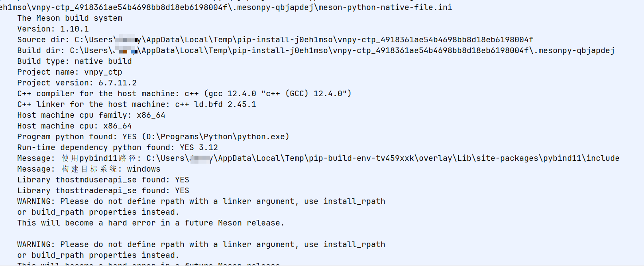Click the Project version 6.7.11.2 line
The image size is (644, 267).
pos(77,83)
